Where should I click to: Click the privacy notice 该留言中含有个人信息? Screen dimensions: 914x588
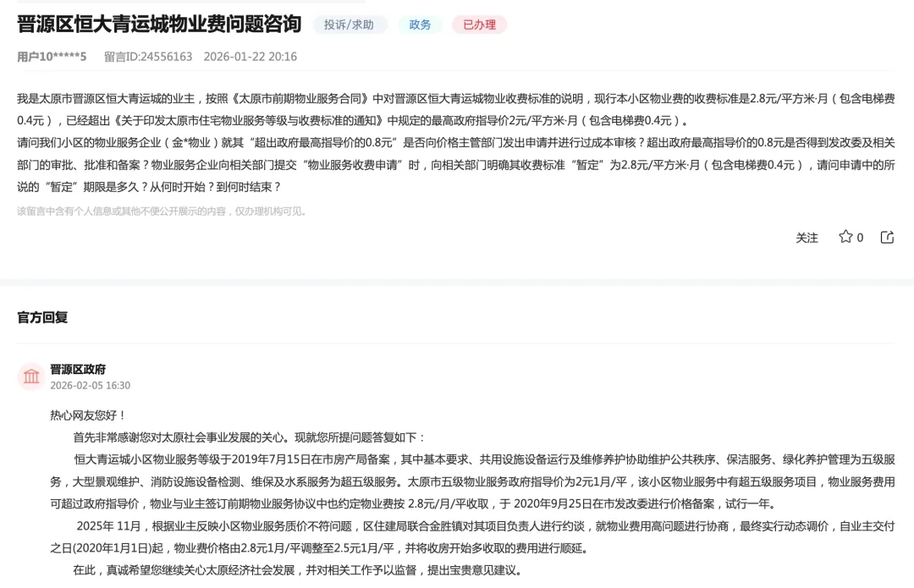tap(162, 211)
